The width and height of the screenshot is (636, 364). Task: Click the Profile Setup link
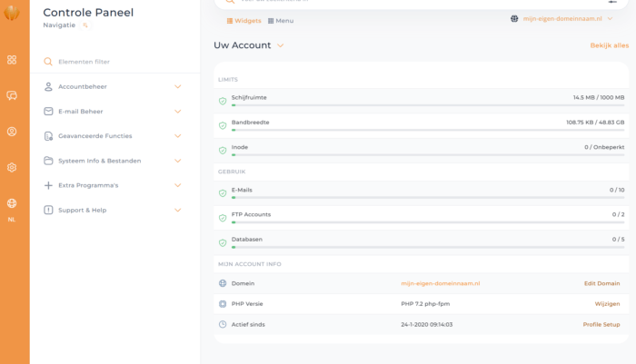601,324
